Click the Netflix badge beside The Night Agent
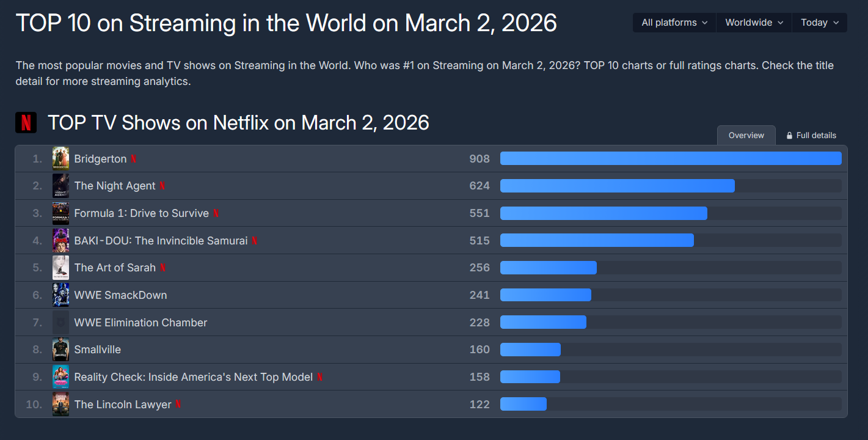 (162, 186)
